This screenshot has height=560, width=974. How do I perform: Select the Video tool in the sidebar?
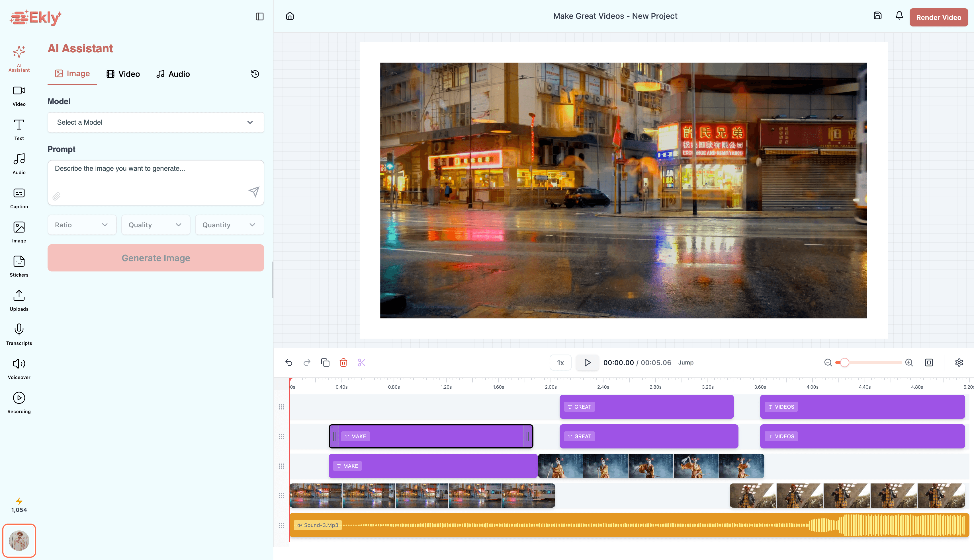tap(19, 95)
